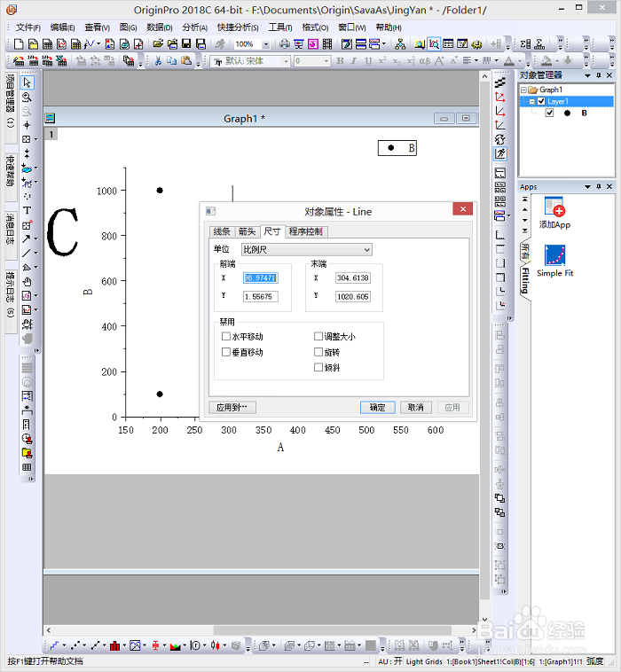Select the Line drawing tool
This screenshot has width=621, height=672.
27,254
